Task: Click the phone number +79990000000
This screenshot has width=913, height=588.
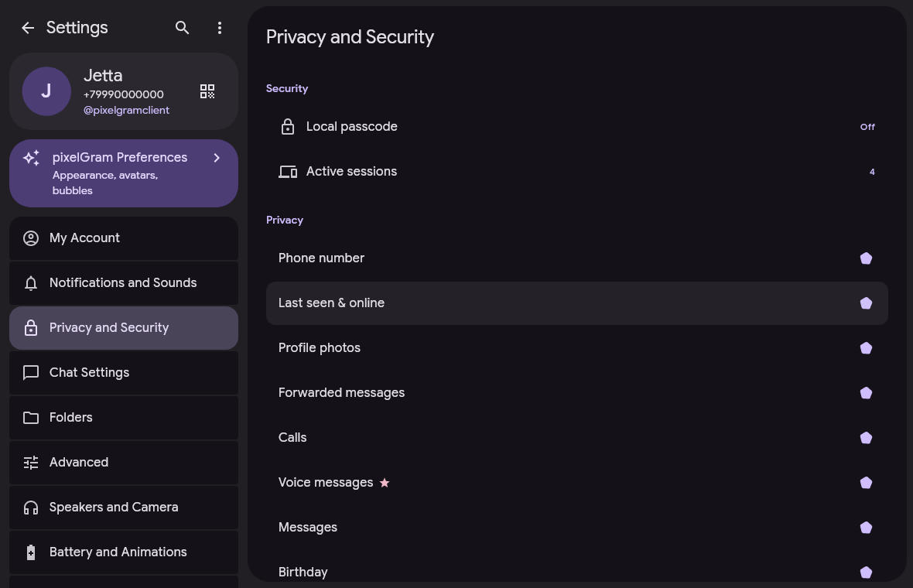Action: 124,94
